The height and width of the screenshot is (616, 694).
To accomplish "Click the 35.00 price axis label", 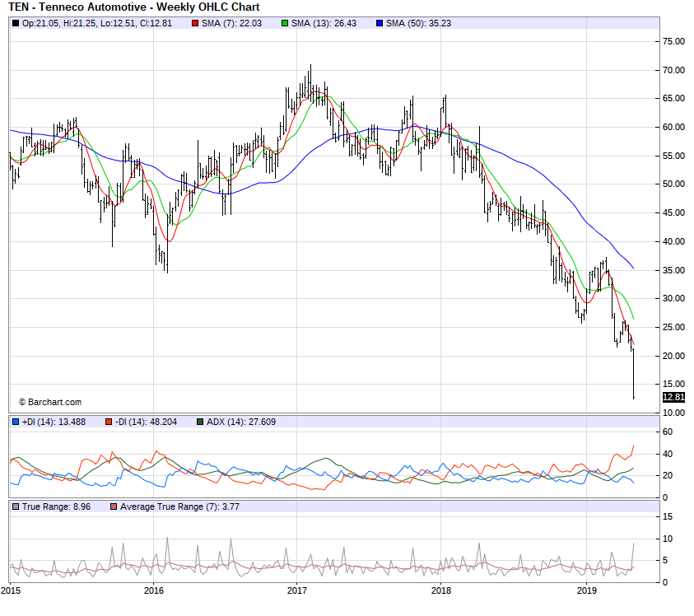I will 673,270.
